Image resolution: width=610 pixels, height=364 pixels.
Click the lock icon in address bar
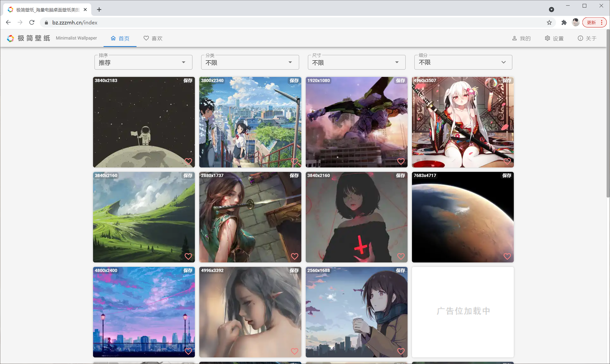tap(46, 22)
